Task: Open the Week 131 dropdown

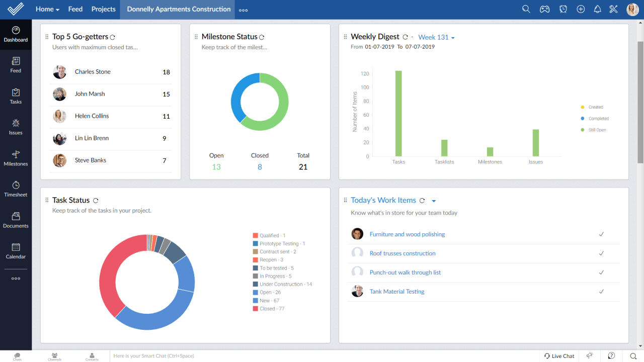Action: click(x=436, y=37)
